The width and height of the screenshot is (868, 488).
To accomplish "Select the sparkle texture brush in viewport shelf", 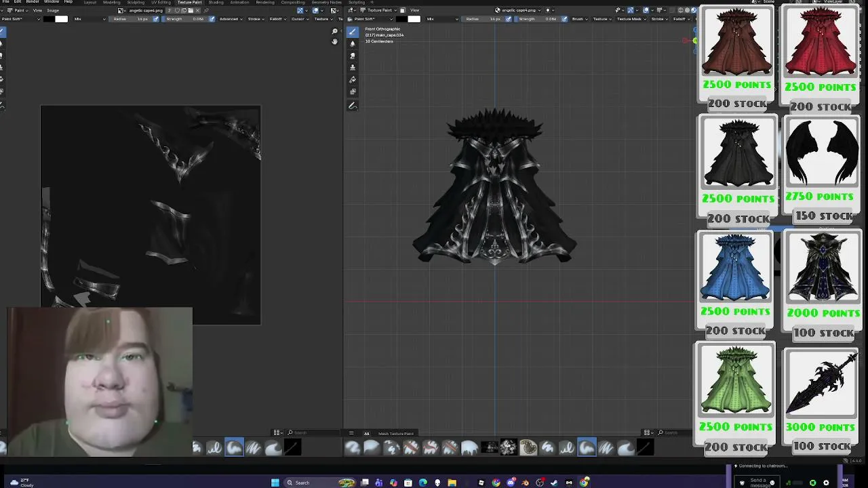I will [x=508, y=447].
